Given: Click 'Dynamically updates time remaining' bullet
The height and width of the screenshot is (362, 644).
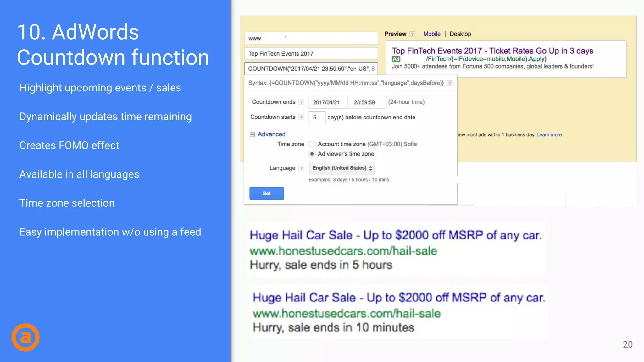Looking at the screenshot, I should point(105,117).
